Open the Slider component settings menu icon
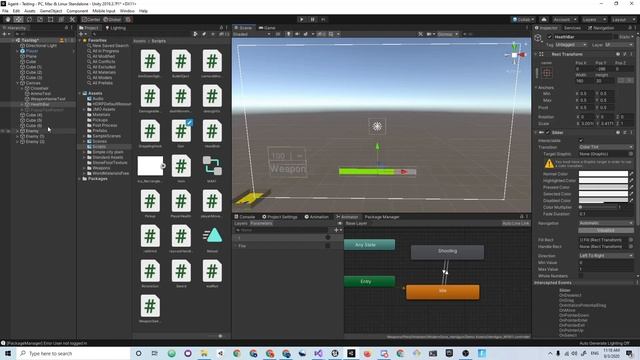The image size is (640, 360). click(x=631, y=132)
